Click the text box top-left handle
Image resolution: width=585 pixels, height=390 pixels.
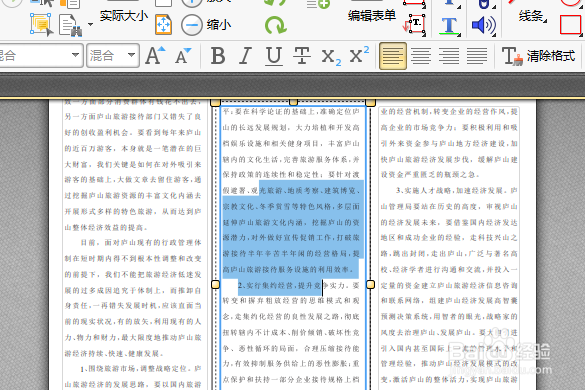[x=215, y=102]
